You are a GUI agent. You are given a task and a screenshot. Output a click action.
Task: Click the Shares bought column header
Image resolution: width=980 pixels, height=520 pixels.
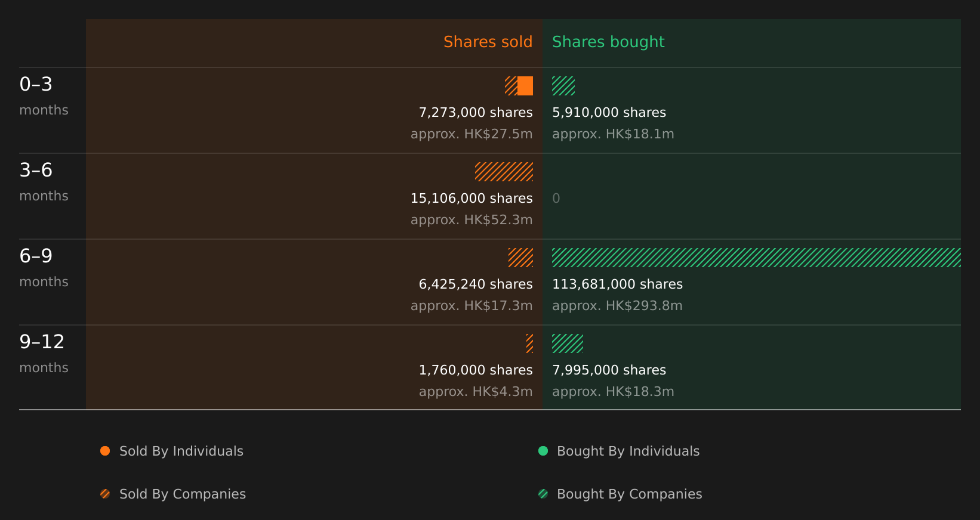pyautogui.click(x=608, y=42)
